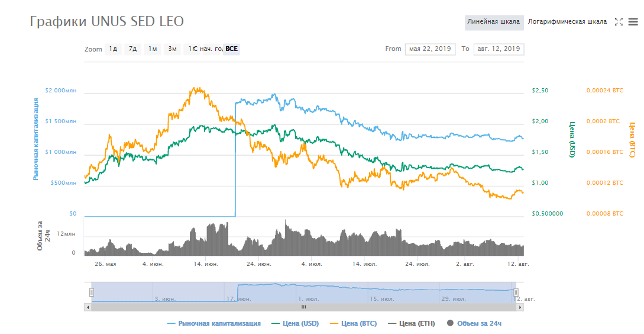This screenshot has width=644, height=334.
Task: Click the 0,00008 BTC axis label
Action: tap(604, 214)
